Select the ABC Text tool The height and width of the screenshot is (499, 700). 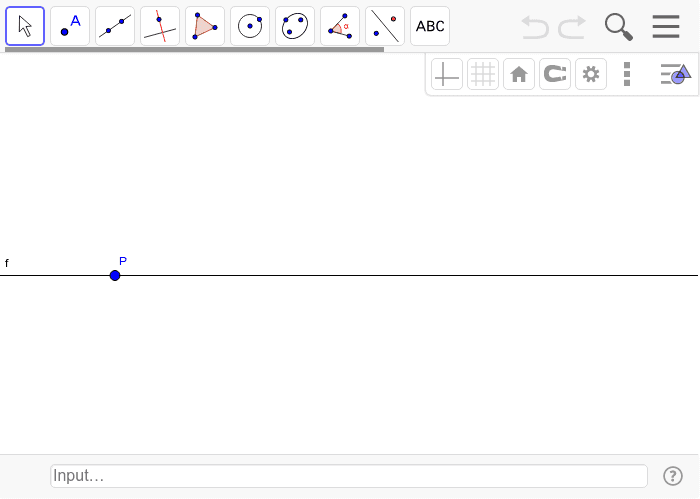[430, 26]
